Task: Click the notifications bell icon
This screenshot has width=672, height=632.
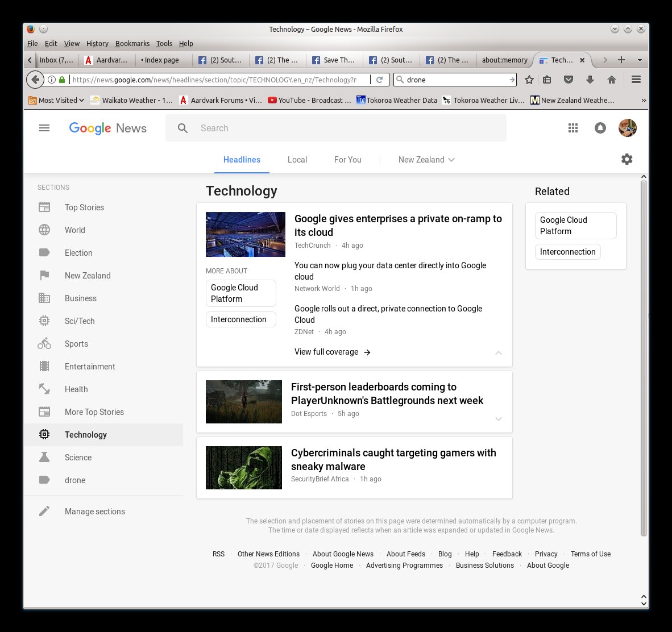Action: pos(600,128)
